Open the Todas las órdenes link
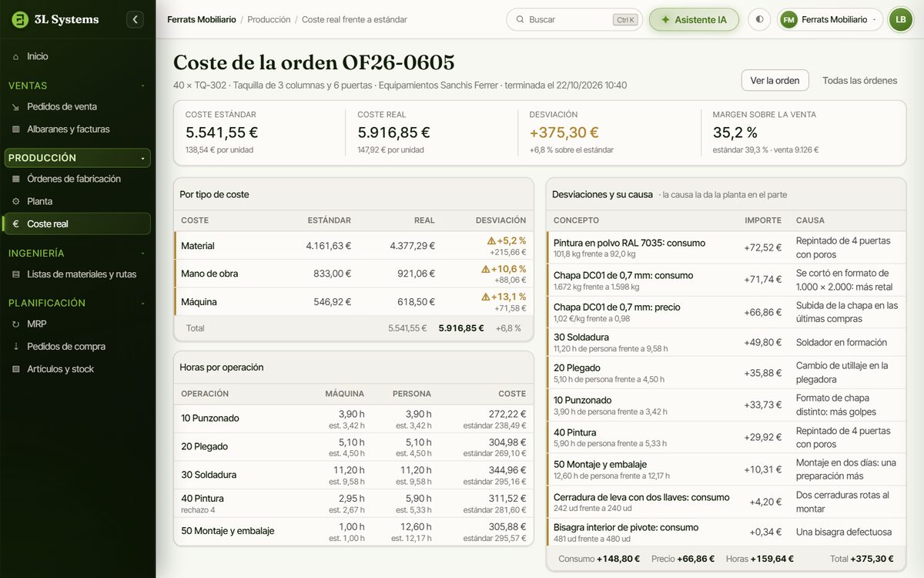 [x=859, y=80]
